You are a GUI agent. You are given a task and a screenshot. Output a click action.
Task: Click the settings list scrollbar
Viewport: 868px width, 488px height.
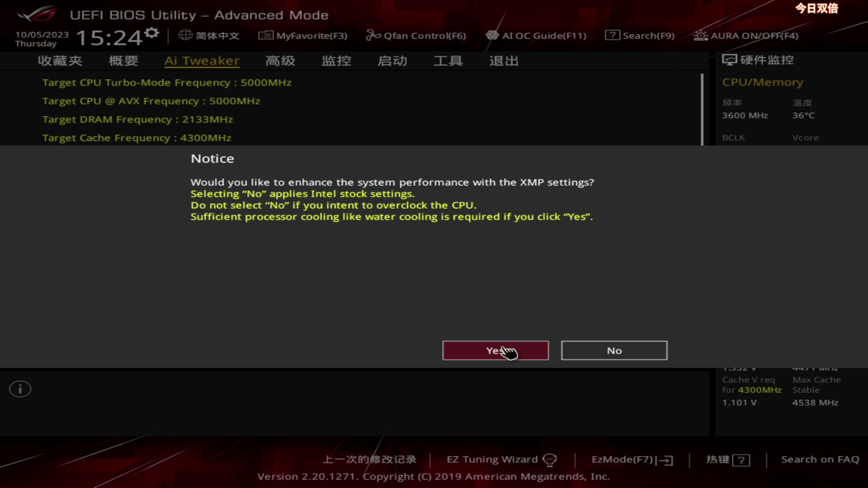coord(702,109)
